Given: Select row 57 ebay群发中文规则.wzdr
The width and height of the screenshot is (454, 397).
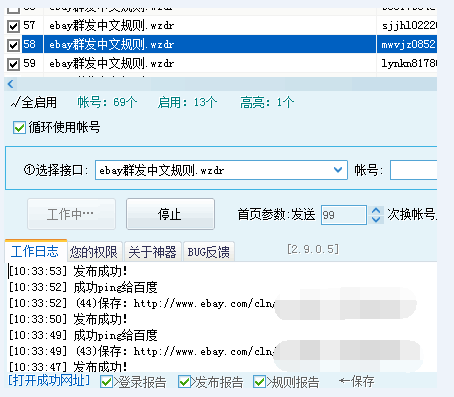Looking at the screenshot, I should pos(210,26).
